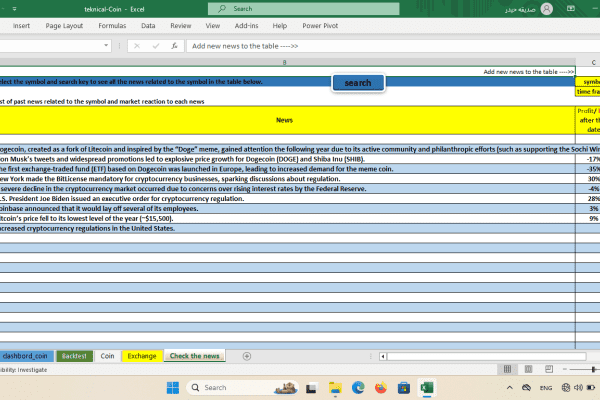Select the increased cryptocurrency regulations row
The height and width of the screenshot is (400, 600).
287,229
